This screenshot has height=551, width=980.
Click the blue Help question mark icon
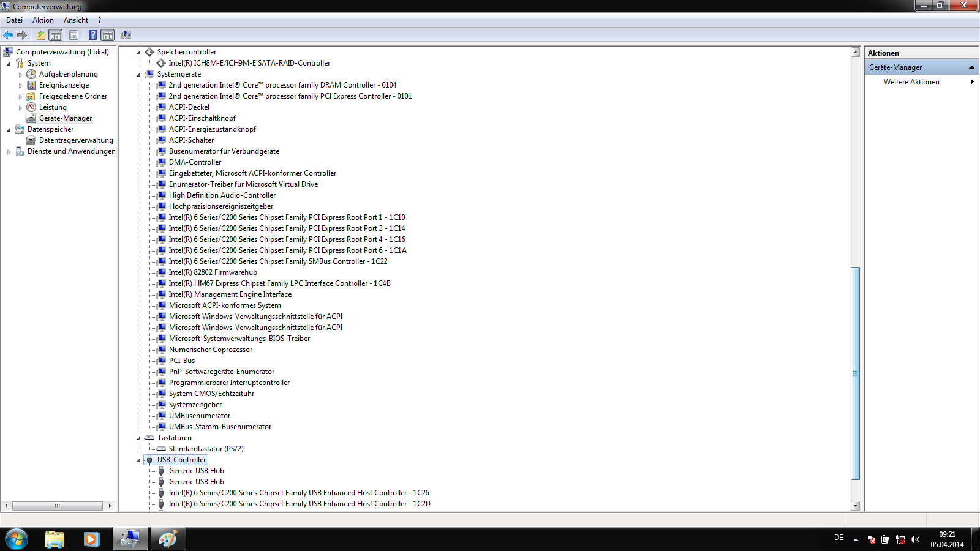coord(92,35)
